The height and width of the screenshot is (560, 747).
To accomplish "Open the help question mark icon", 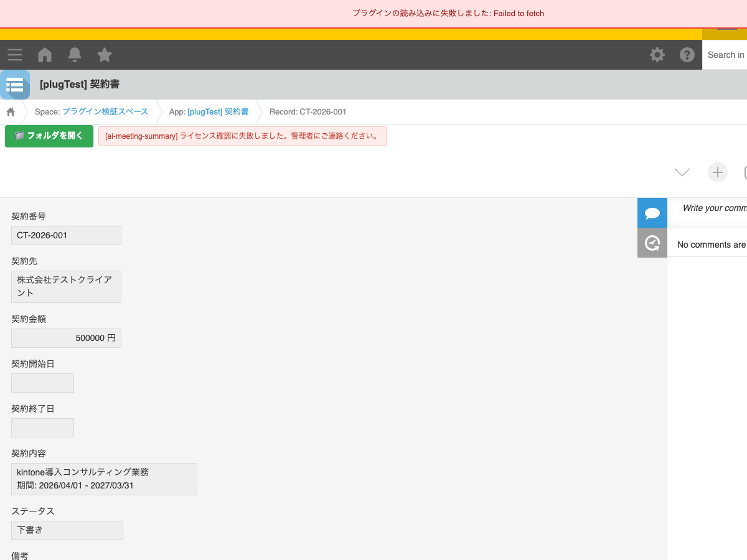I will 687,55.
